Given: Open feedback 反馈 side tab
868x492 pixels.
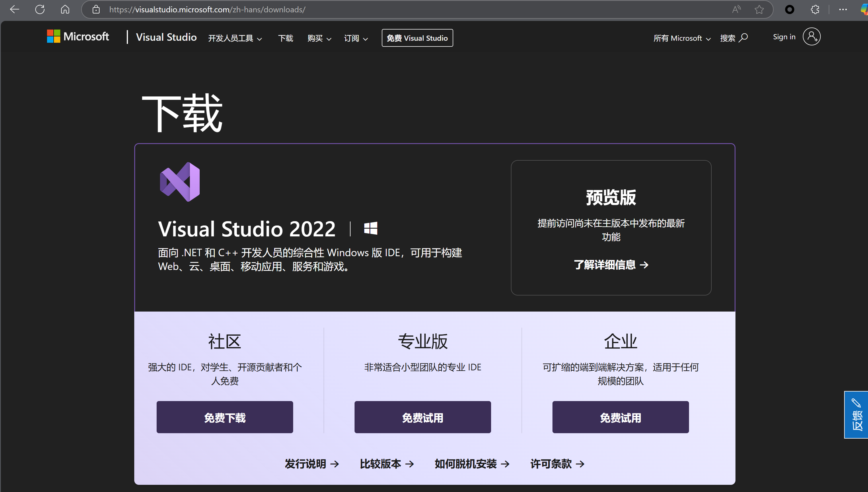Looking at the screenshot, I should (x=856, y=415).
